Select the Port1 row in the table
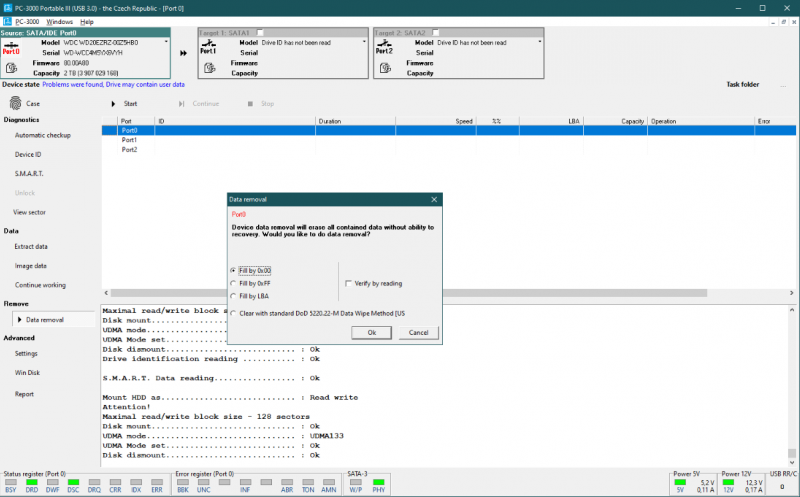Screen dimensions: 800x497 449,140
